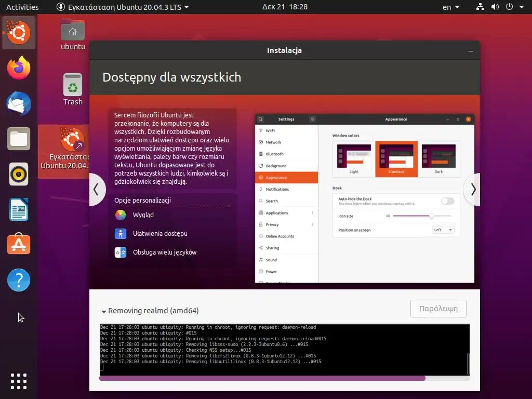Expand the Privacy chevron in Settings preview
This screenshot has height=399, width=532.
312,224
